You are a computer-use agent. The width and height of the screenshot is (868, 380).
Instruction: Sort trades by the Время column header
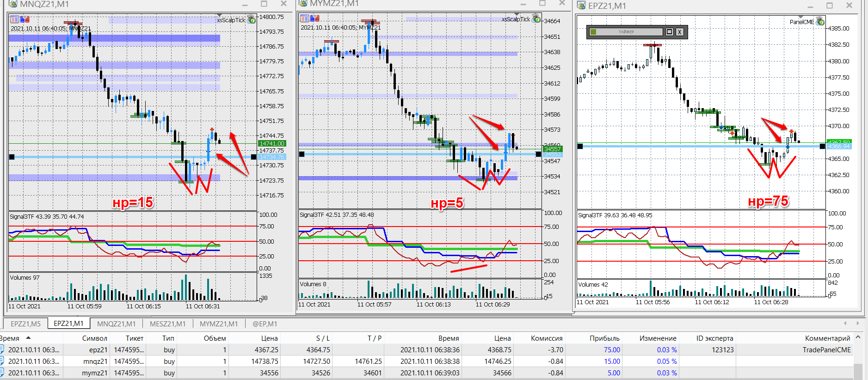coord(31,338)
